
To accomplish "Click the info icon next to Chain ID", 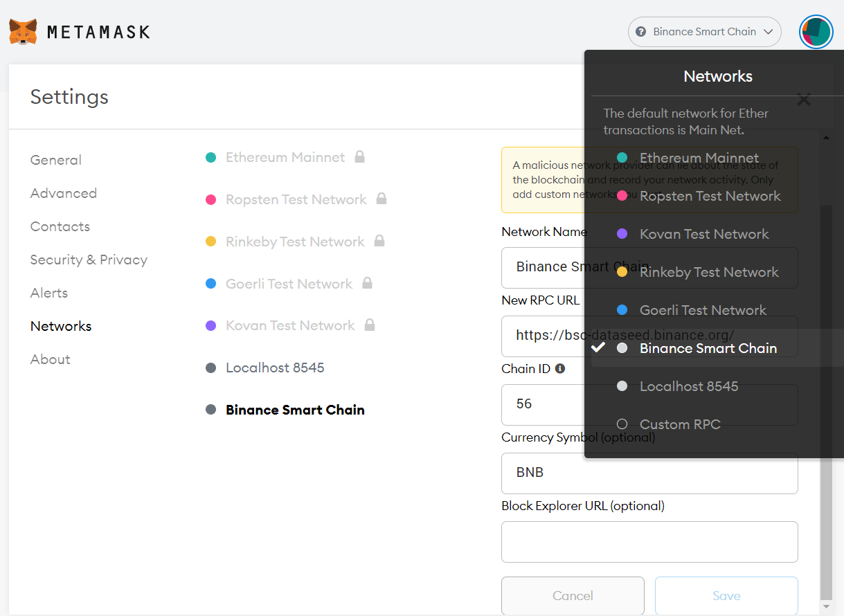I will (x=560, y=369).
